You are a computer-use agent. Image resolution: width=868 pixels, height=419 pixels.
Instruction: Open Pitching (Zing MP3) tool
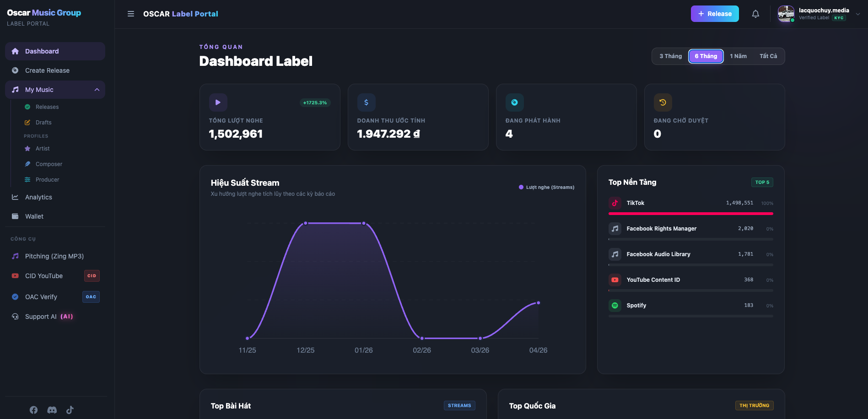[x=55, y=256]
